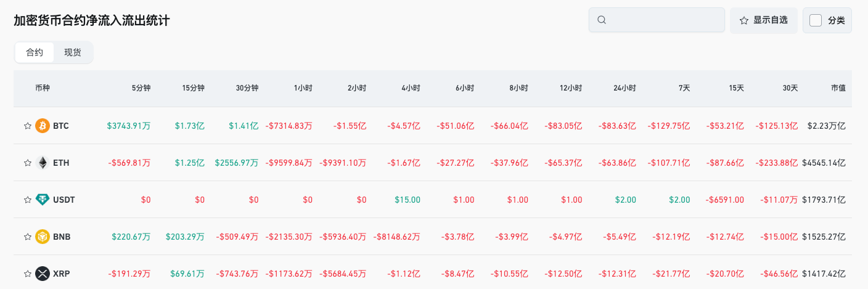868x289 pixels.
Task: Click the Ethereum coin icon
Action: [x=43, y=163]
